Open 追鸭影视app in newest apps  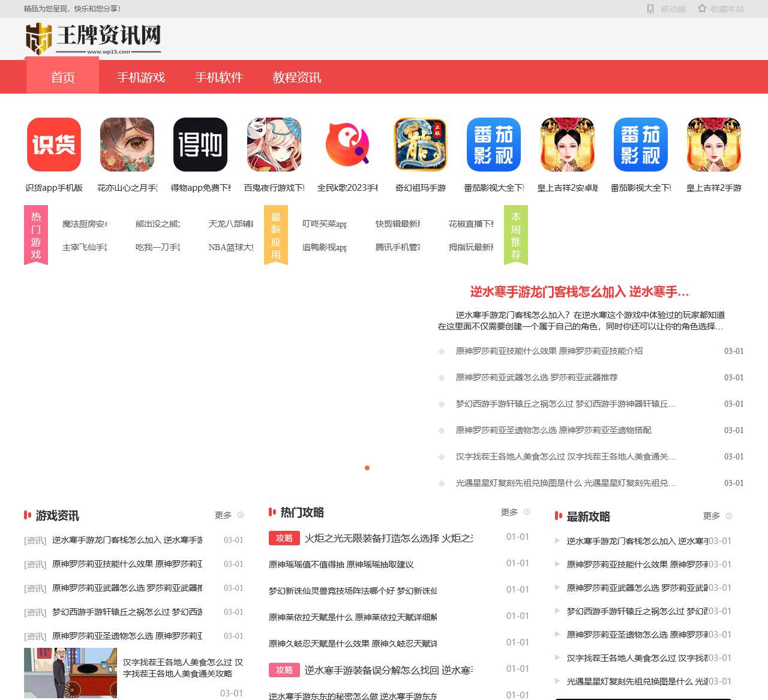(x=325, y=247)
